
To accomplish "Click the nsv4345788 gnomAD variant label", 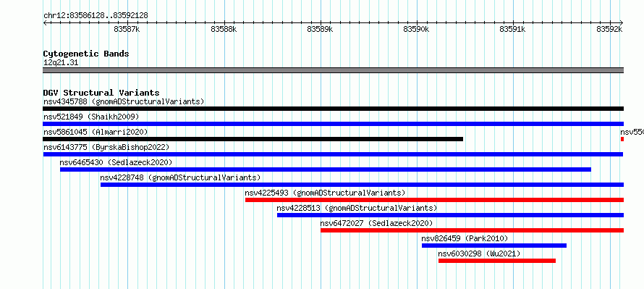I will pyautogui.click(x=124, y=101).
